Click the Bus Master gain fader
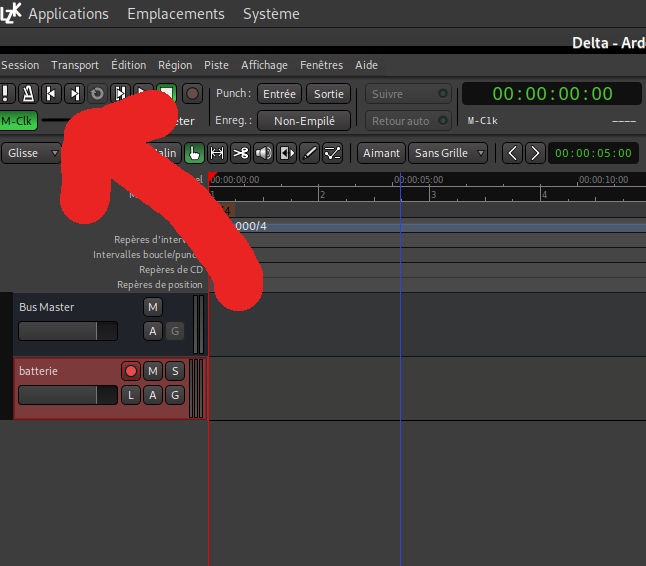The image size is (646, 566). pos(68,331)
